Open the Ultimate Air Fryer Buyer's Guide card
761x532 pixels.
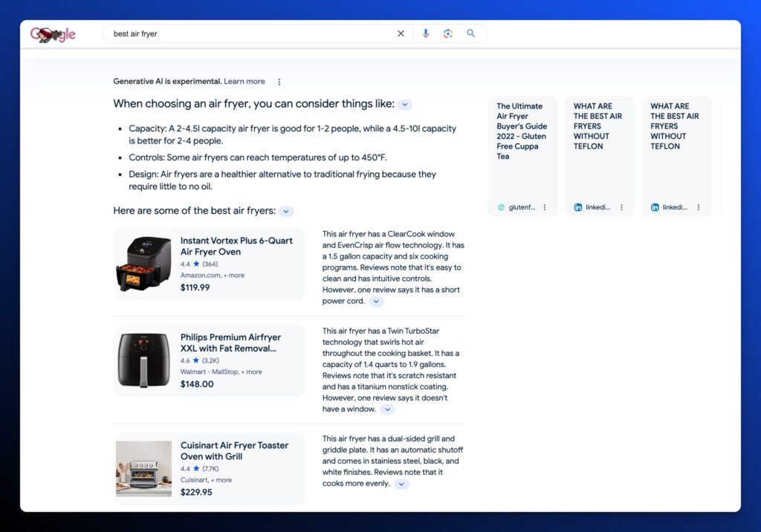tap(522, 132)
